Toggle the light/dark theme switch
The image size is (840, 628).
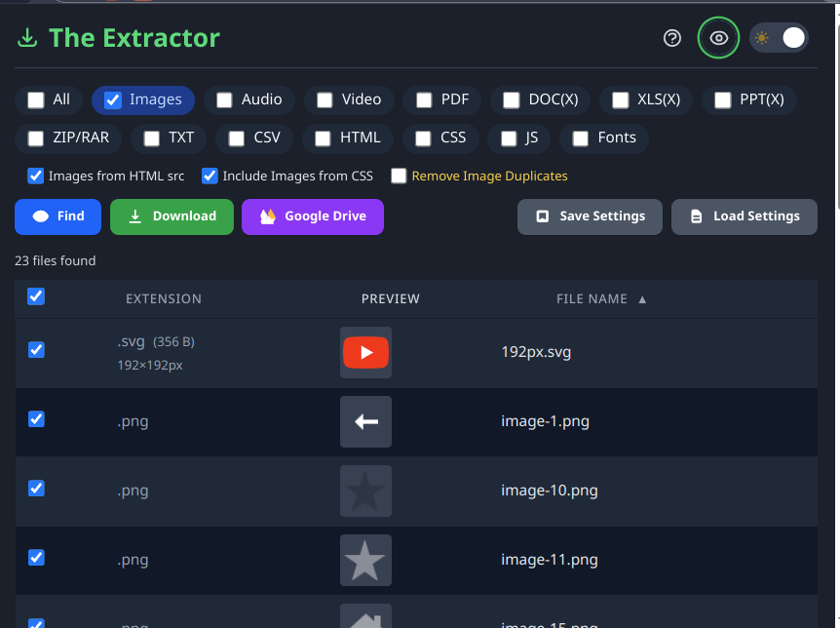click(779, 38)
